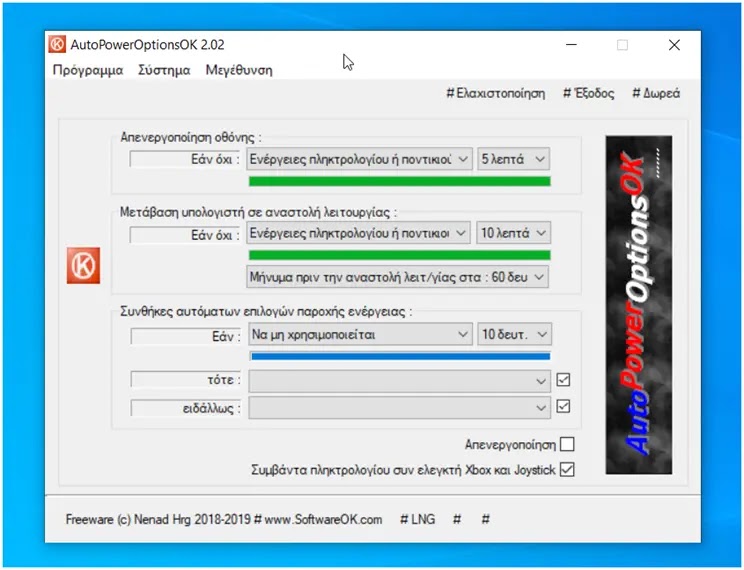Click the AutoPowerOptionsOK title bar icon
Image resolution: width=744 pixels, height=570 pixels.
click(x=57, y=45)
